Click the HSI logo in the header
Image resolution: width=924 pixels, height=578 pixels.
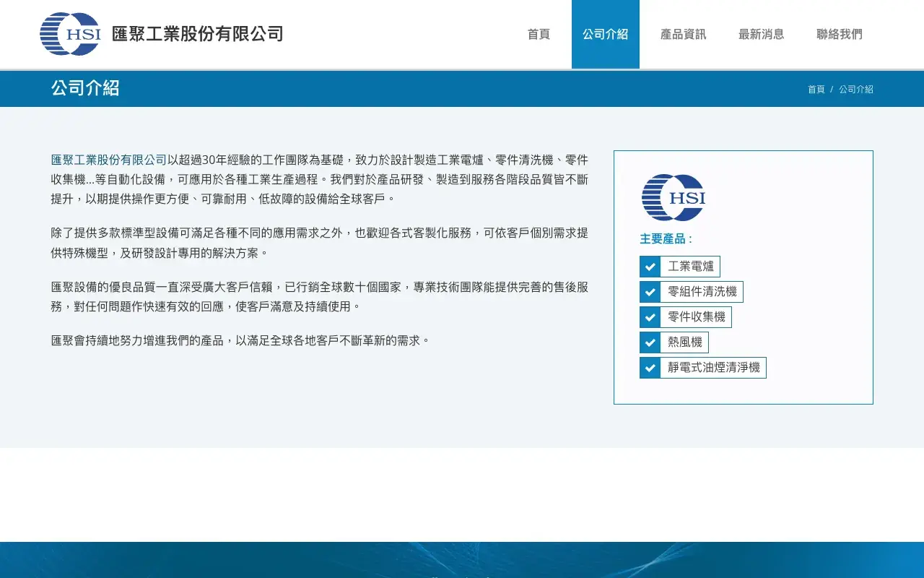click(70, 34)
